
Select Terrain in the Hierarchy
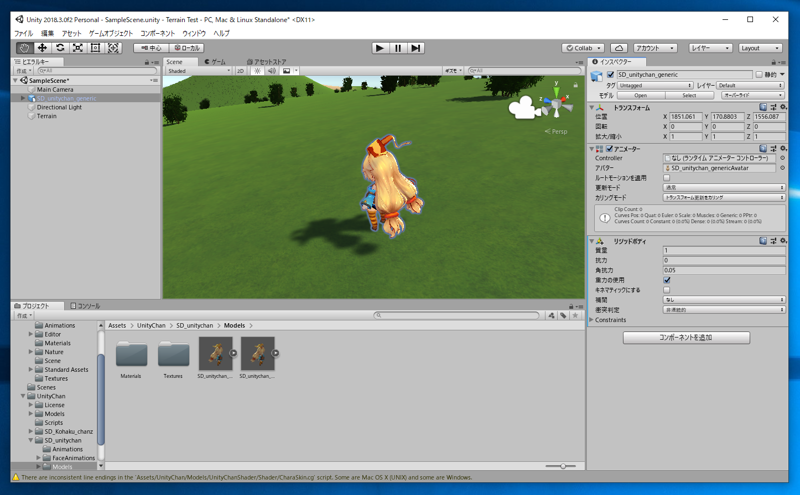(46, 116)
